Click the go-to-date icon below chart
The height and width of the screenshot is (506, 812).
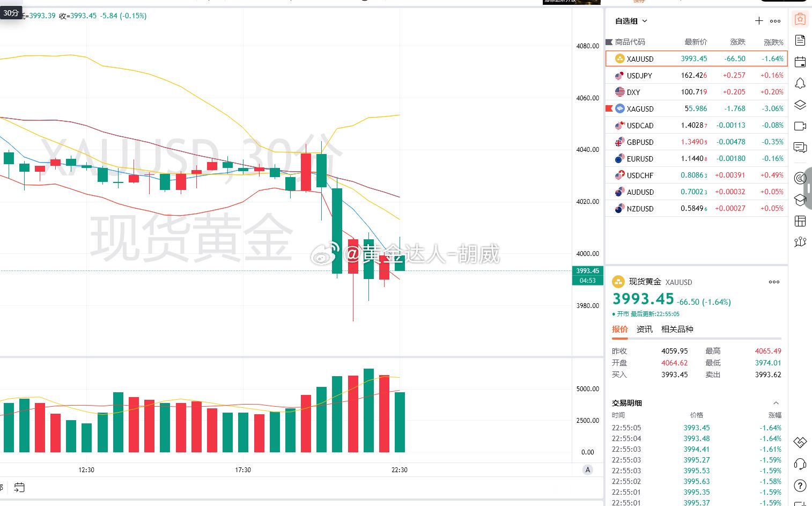[19, 488]
